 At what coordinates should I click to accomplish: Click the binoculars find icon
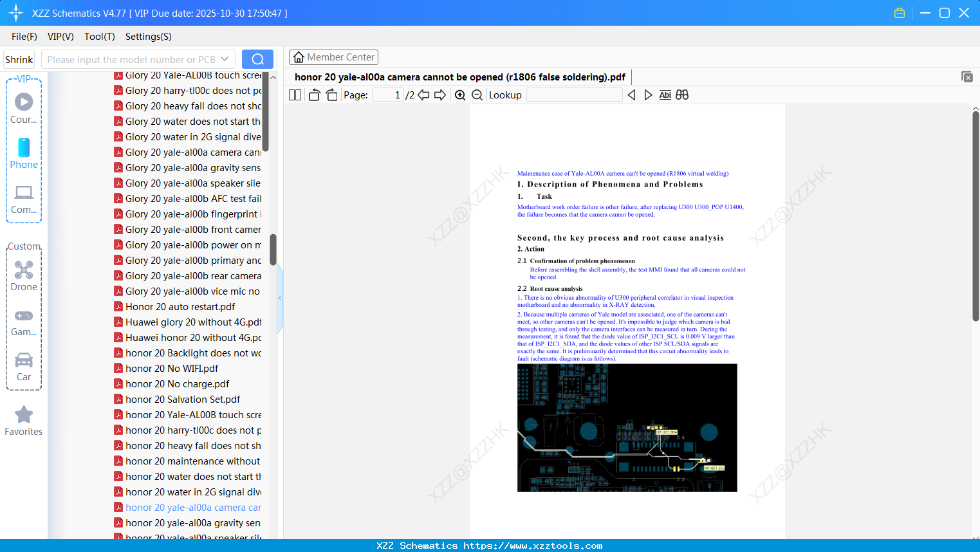pos(682,95)
